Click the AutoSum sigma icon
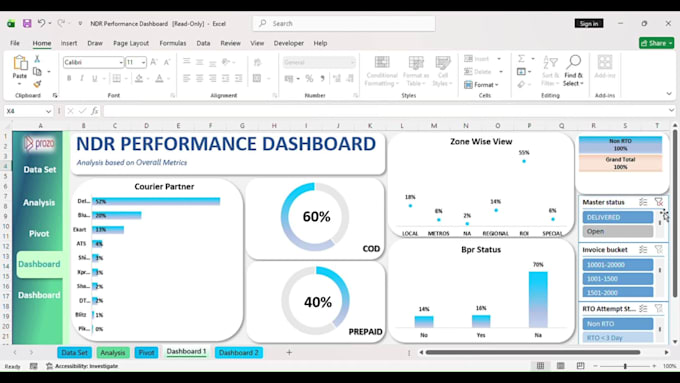 [522, 59]
